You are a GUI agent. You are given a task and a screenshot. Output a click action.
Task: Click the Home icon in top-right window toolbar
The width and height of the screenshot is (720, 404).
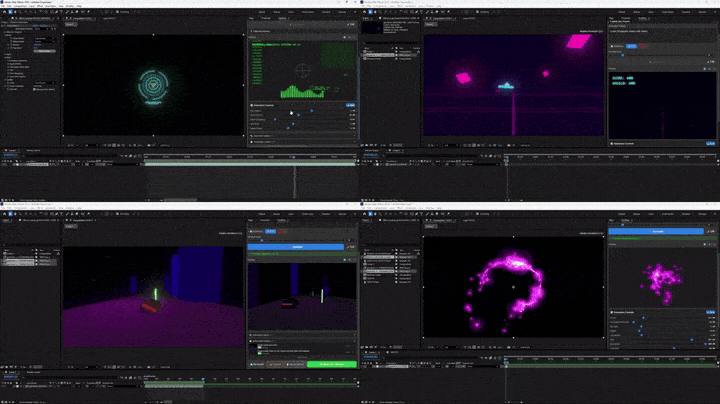pos(366,12)
